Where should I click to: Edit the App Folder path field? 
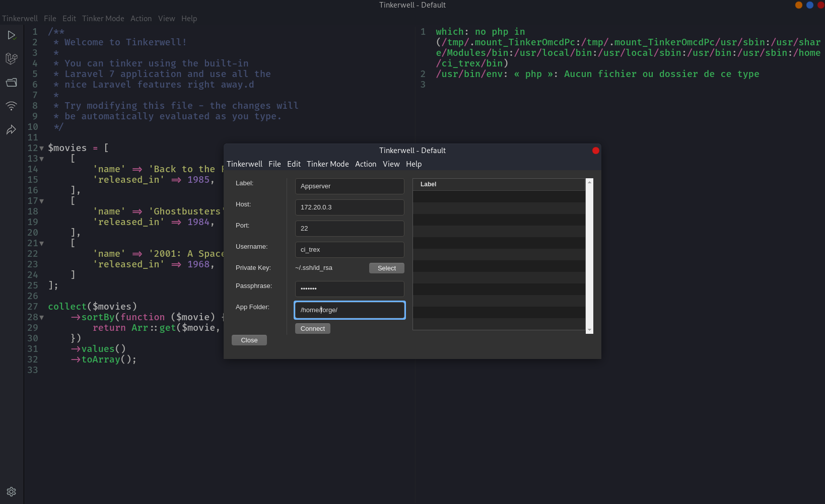350,310
